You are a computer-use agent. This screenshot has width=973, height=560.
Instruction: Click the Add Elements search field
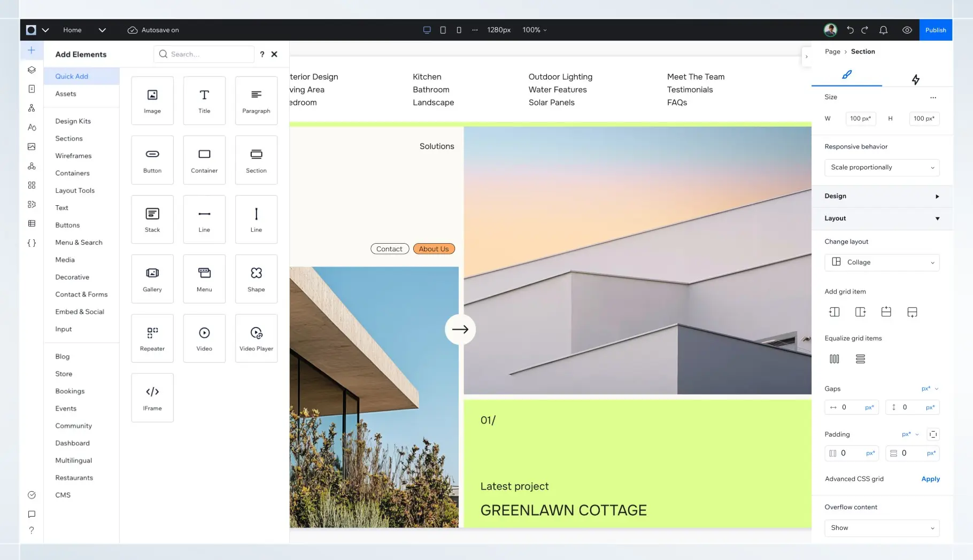204,54
